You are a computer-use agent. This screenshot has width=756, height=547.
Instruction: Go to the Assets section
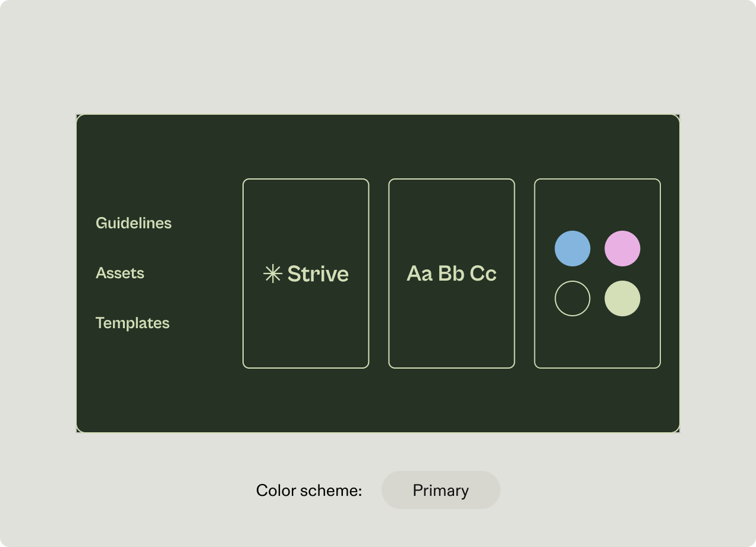point(120,273)
